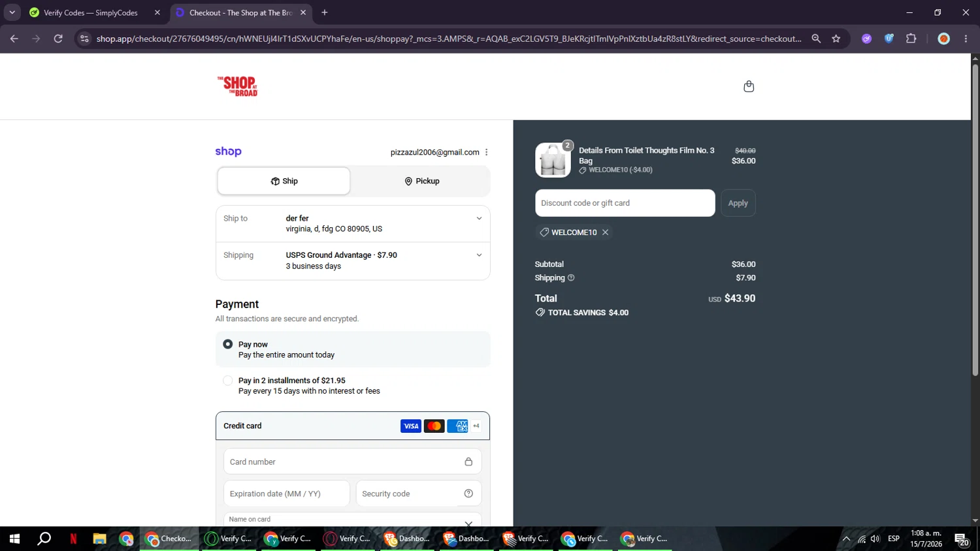Switch to the Pickup delivery tab
Viewport: 980px width, 551px height.
(x=421, y=181)
